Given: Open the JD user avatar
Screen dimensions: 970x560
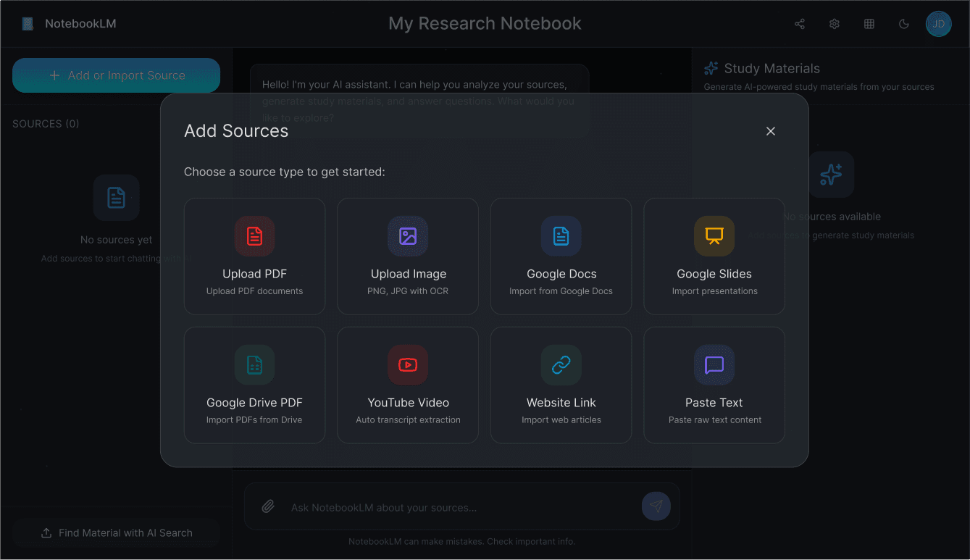Looking at the screenshot, I should point(939,24).
